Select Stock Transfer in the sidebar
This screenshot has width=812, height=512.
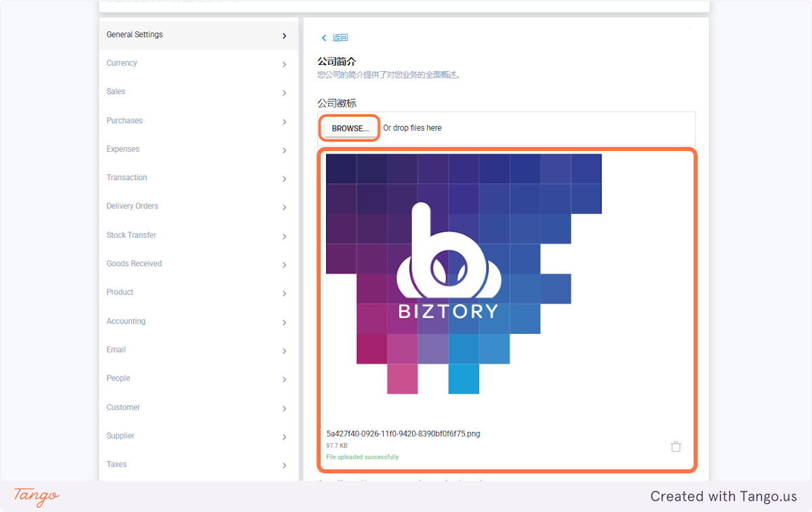(x=198, y=235)
